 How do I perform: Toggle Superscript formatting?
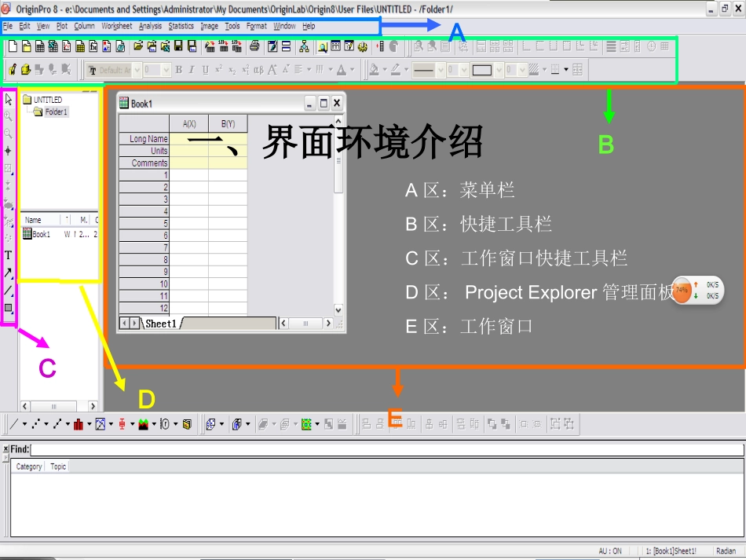(218, 70)
